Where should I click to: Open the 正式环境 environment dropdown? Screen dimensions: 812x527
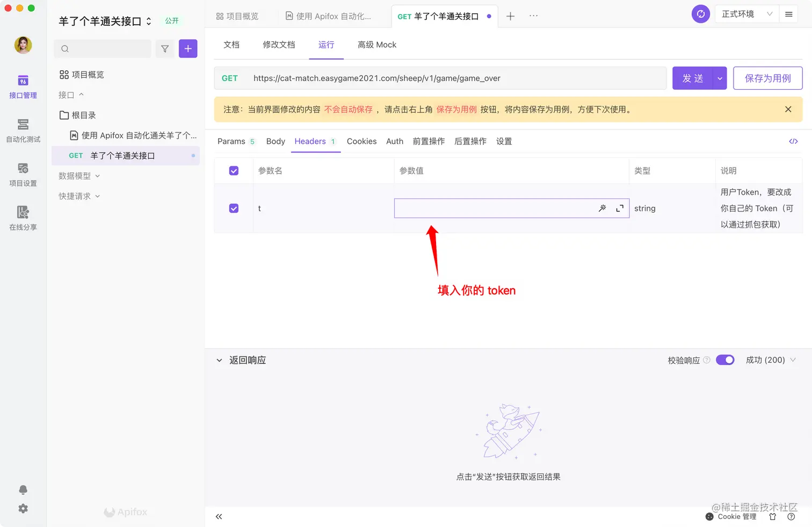746,14
